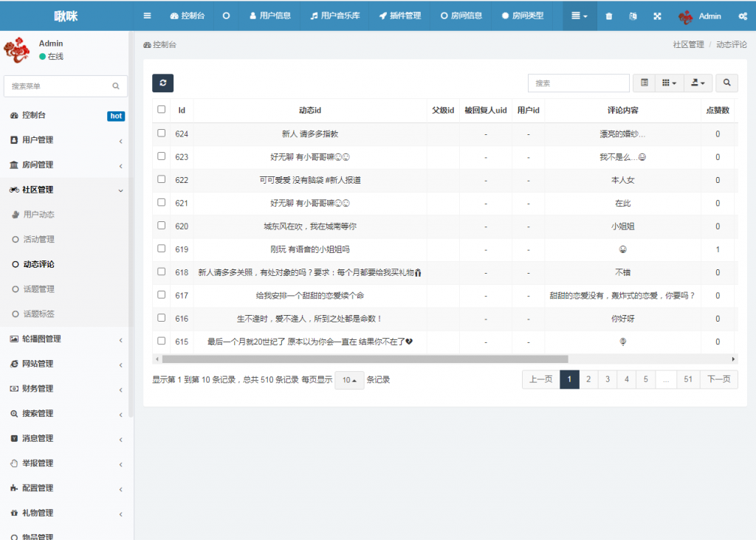Click the 下一页 pagination button
This screenshot has width=756, height=540.
pos(718,378)
